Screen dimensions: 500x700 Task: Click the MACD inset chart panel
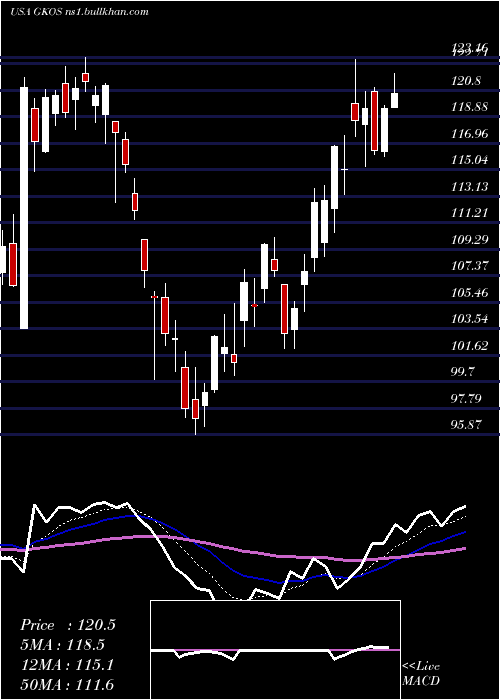click(x=275, y=650)
